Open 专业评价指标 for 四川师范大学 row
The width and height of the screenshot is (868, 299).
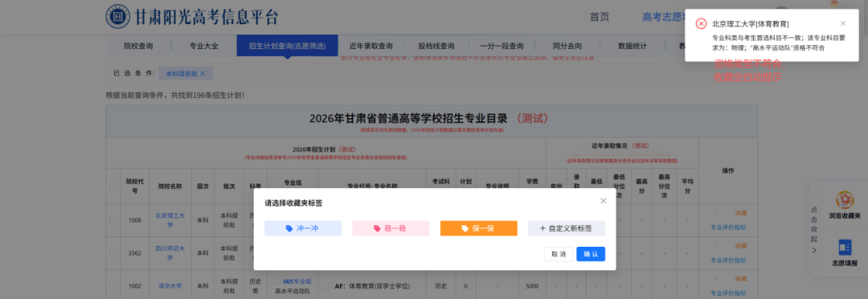(x=728, y=260)
